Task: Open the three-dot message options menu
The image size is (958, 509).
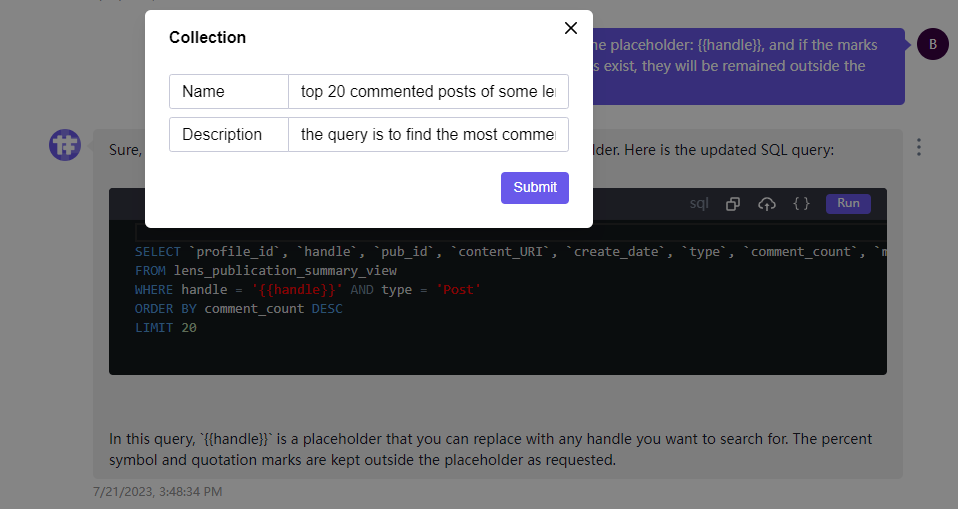Action: tap(918, 147)
